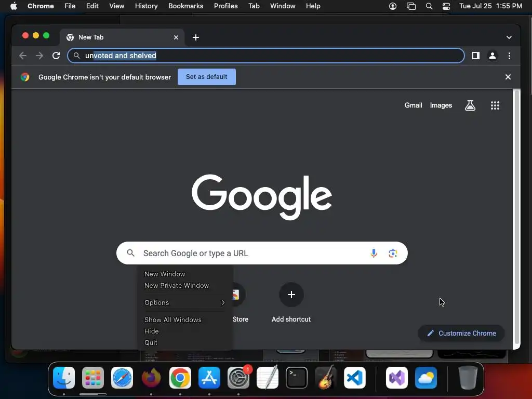The width and height of the screenshot is (532, 399).
Task: Open the Tab menu
Action: pyautogui.click(x=254, y=6)
